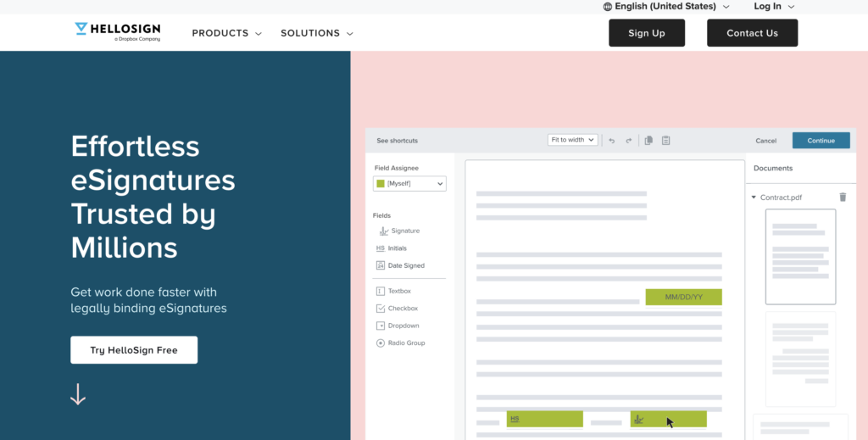Open the Solutions menu

pyautogui.click(x=317, y=33)
